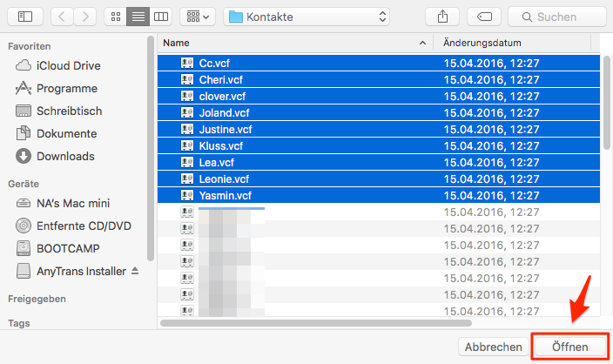Select the Kluss.vcf file
613x364 pixels.
379,145
